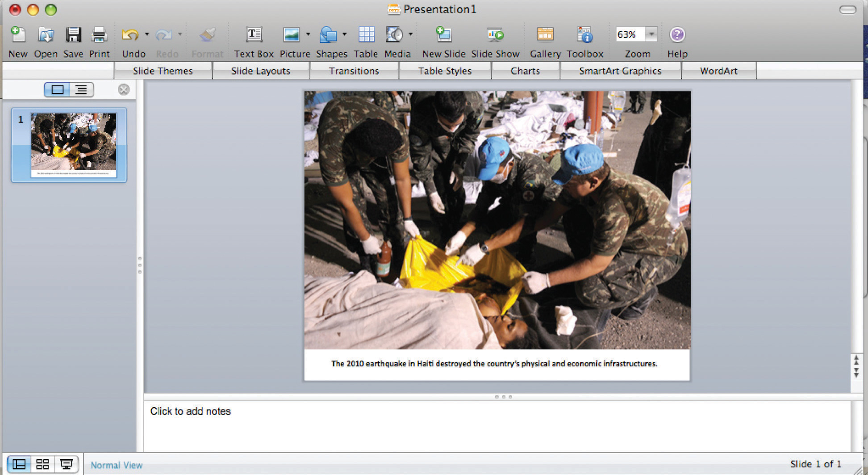Switch to the SmartArt Graphics tab
This screenshot has width=868, height=475.
point(620,71)
